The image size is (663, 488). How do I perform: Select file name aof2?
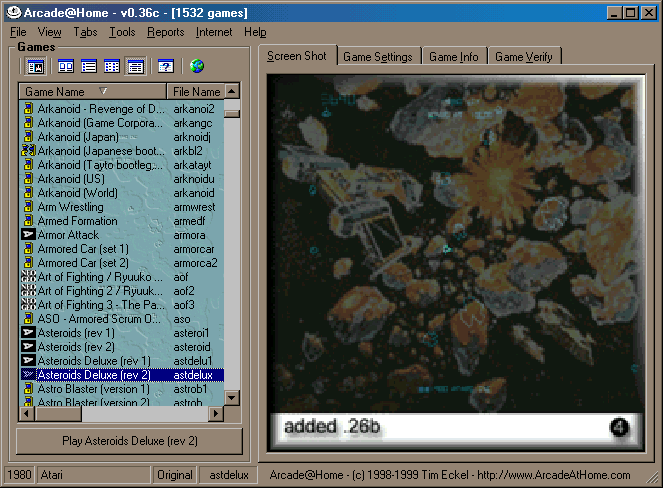click(x=184, y=291)
